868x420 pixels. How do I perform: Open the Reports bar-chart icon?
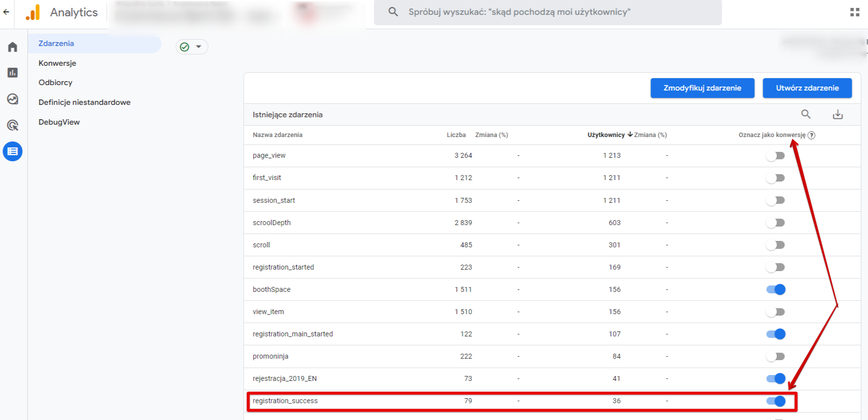(x=13, y=73)
